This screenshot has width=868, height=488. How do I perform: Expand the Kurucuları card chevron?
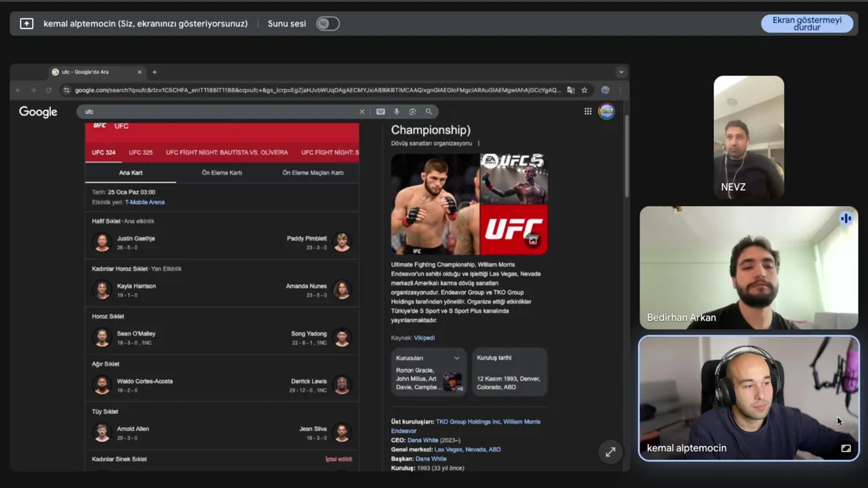pyautogui.click(x=456, y=358)
